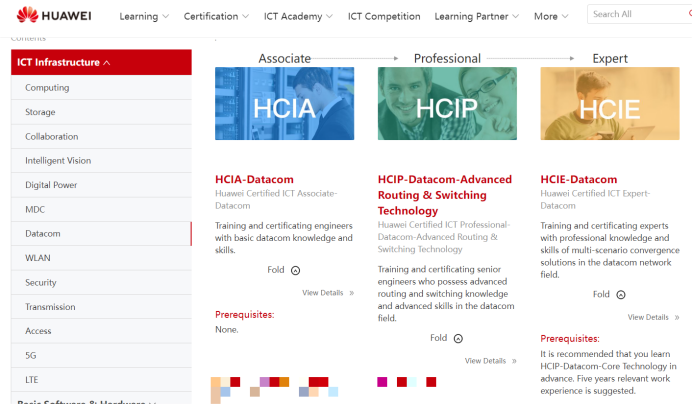This screenshot has width=692, height=405.
Task: Open the Huawei logo home link
Action: point(54,15)
